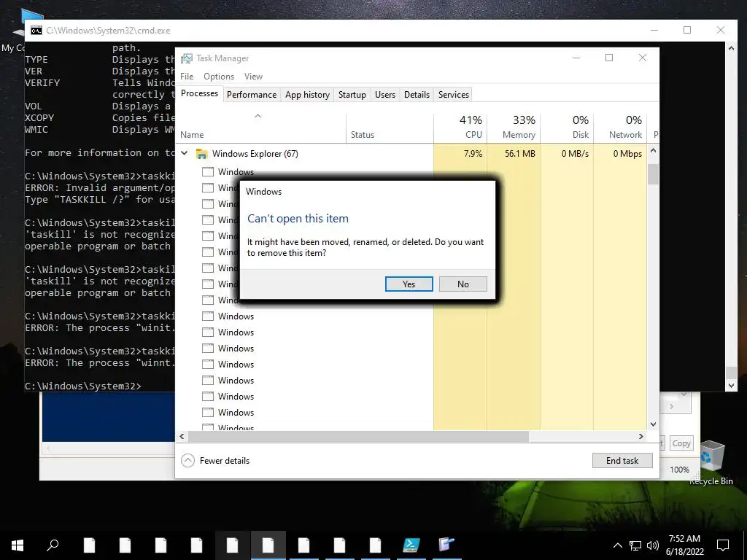Open PowerShell from the taskbar

411,545
